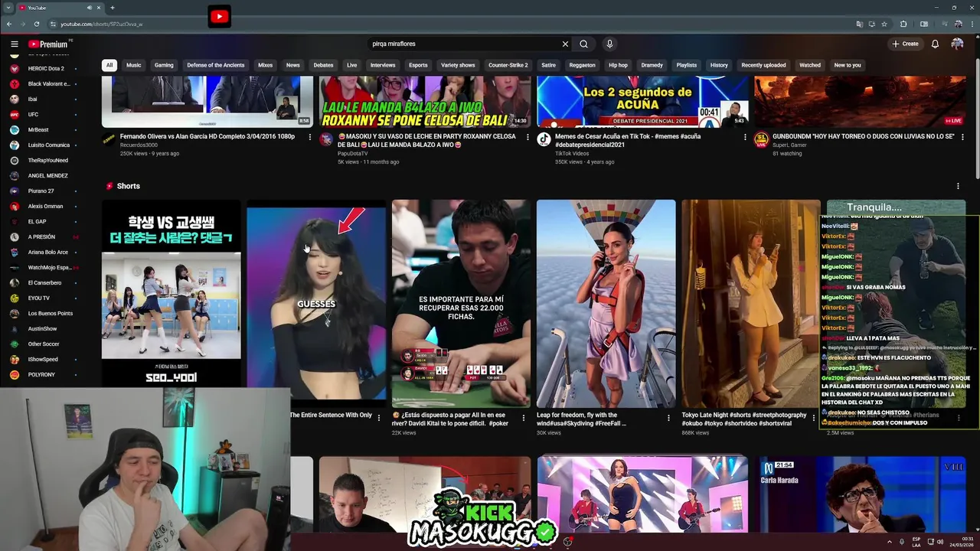Open the hot air balloon skydiving short thumbnail

coord(606,303)
